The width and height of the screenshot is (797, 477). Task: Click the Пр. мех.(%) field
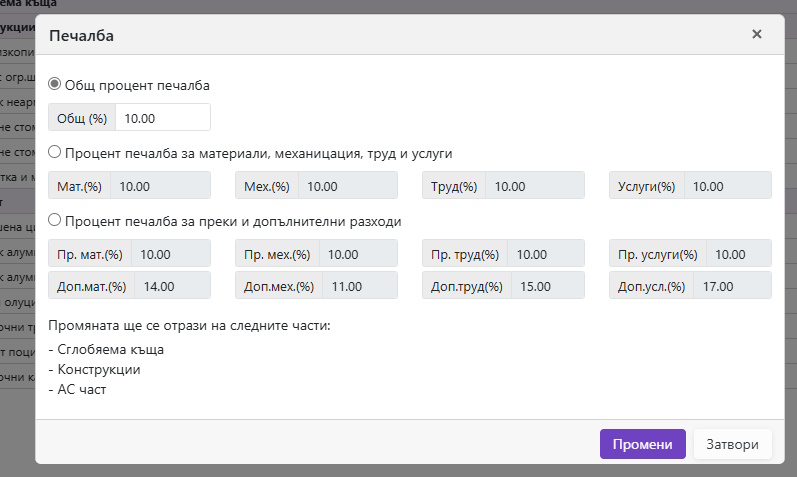[x=358, y=254]
